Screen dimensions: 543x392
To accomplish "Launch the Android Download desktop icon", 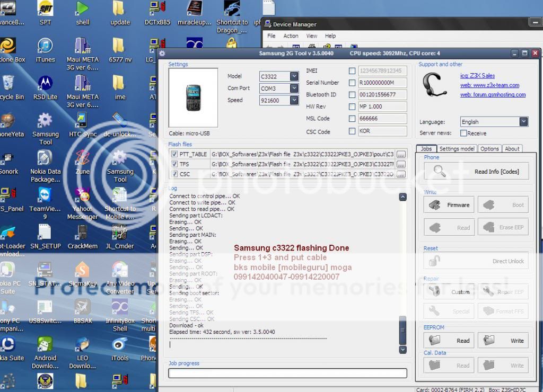I will click(45, 353).
